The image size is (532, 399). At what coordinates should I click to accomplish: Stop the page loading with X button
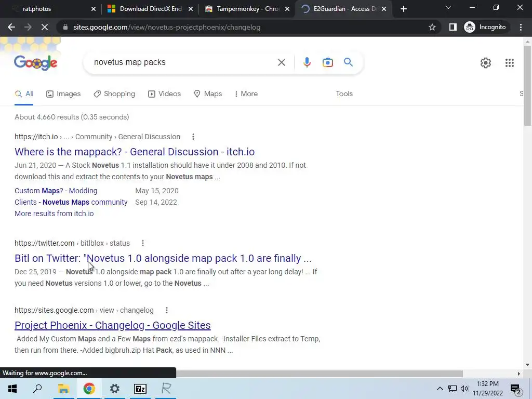(45, 27)
